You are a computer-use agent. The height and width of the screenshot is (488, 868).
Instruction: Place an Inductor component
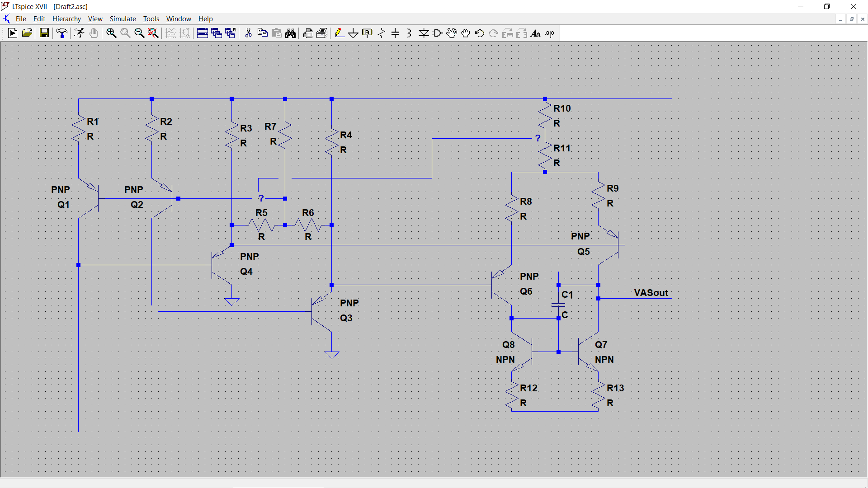point(410,33)
